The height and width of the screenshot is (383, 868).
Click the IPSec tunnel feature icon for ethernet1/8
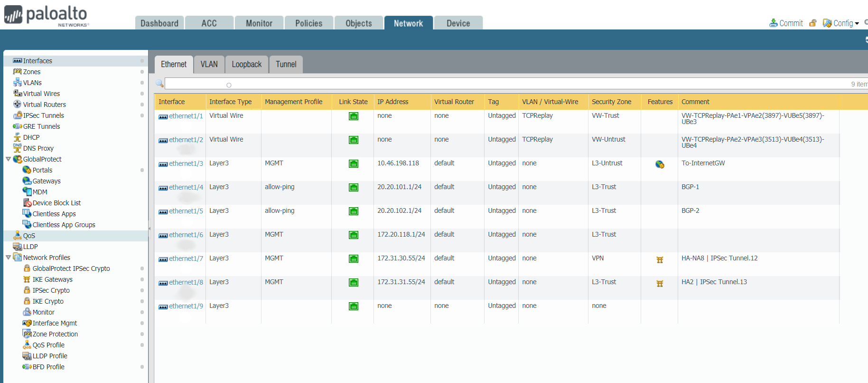[x=660, y=283]
